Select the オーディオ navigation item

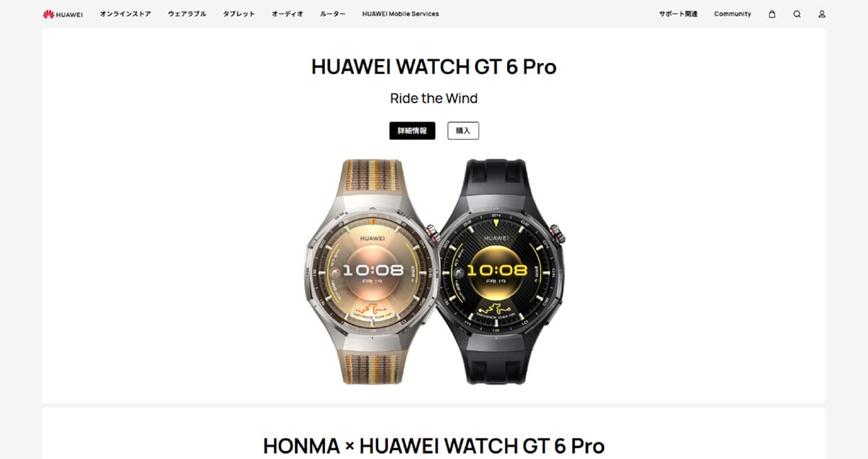click(x=288, y=14)
